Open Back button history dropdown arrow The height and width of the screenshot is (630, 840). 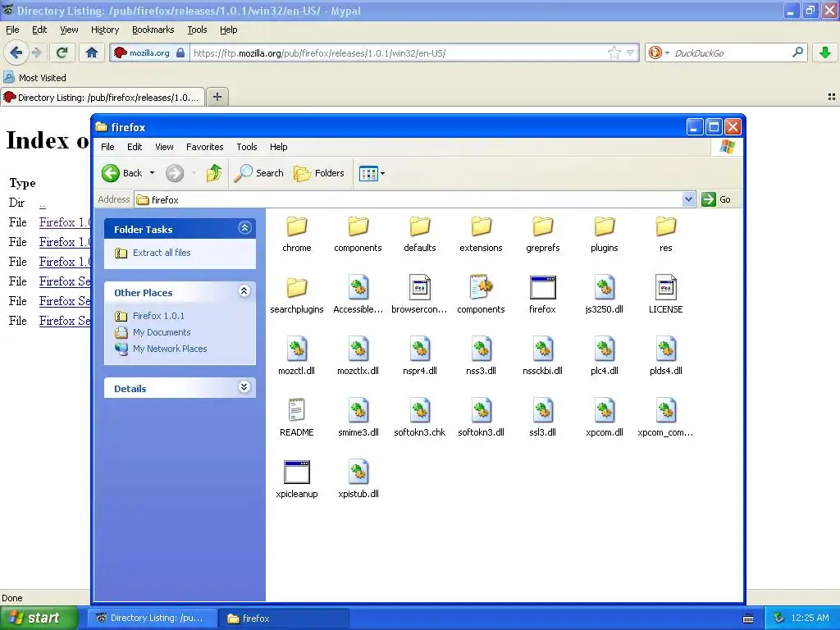(x=152, y=173)
